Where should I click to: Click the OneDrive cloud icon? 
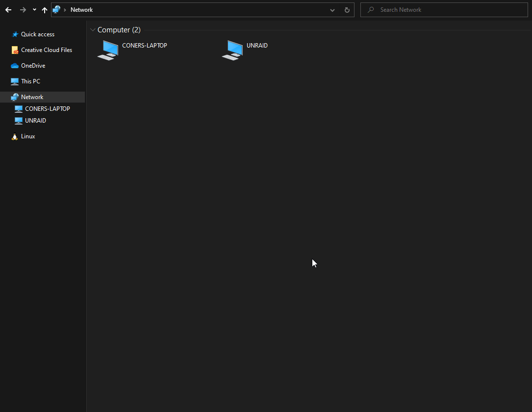(15, 66)
